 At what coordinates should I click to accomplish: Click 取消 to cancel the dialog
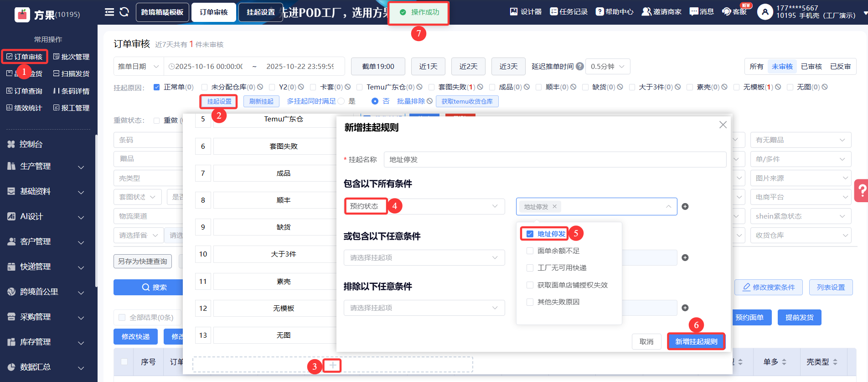click(646, 341)
